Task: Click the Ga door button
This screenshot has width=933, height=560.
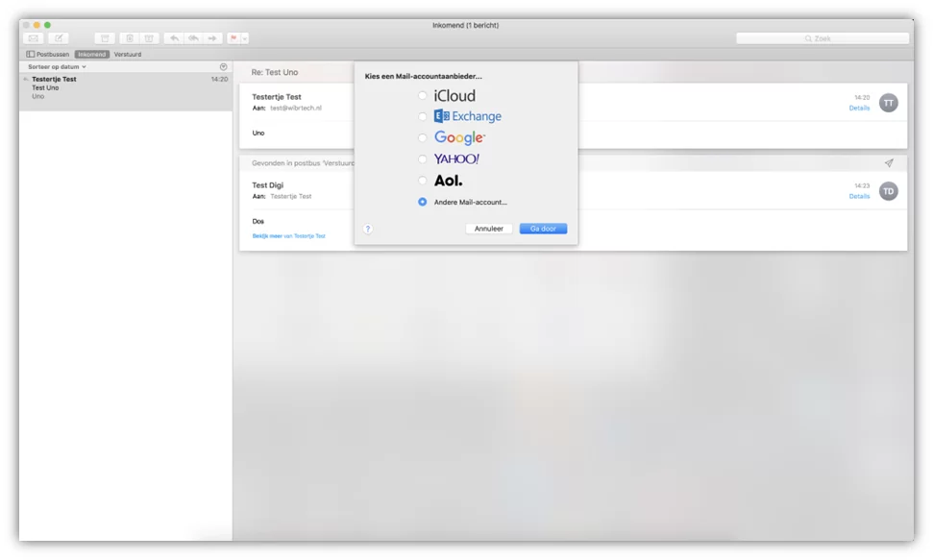Action: click(x=543, y=229)
